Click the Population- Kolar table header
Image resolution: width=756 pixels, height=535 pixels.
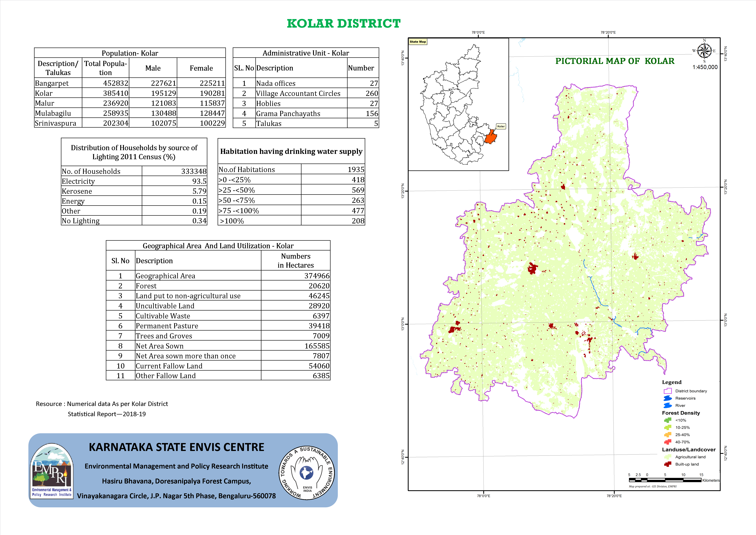coord(130,53)
